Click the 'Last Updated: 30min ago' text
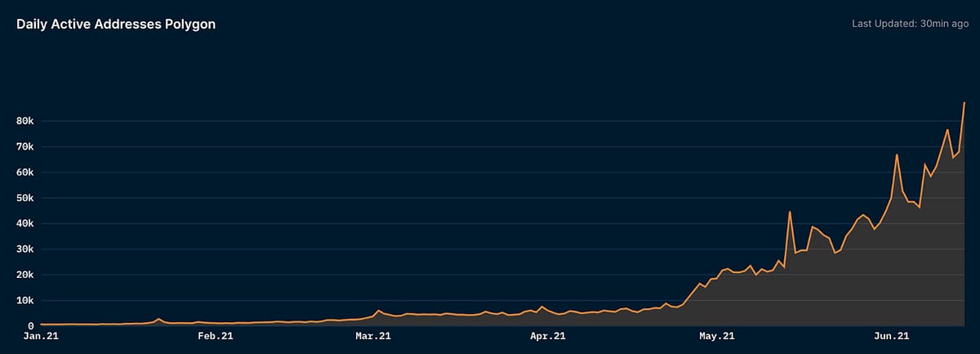 (x=911, y=25)
